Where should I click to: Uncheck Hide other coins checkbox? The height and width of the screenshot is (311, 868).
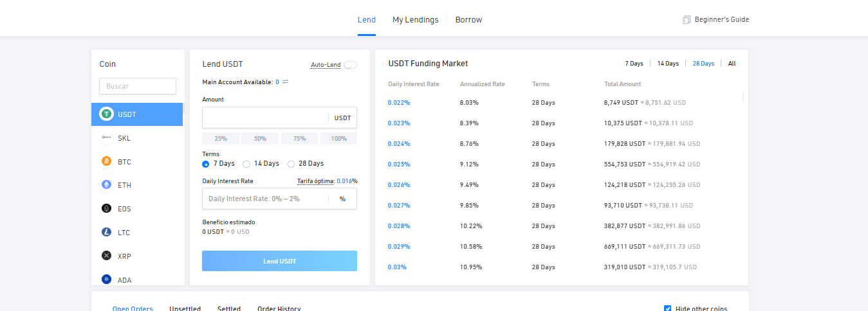coord(667,308)
